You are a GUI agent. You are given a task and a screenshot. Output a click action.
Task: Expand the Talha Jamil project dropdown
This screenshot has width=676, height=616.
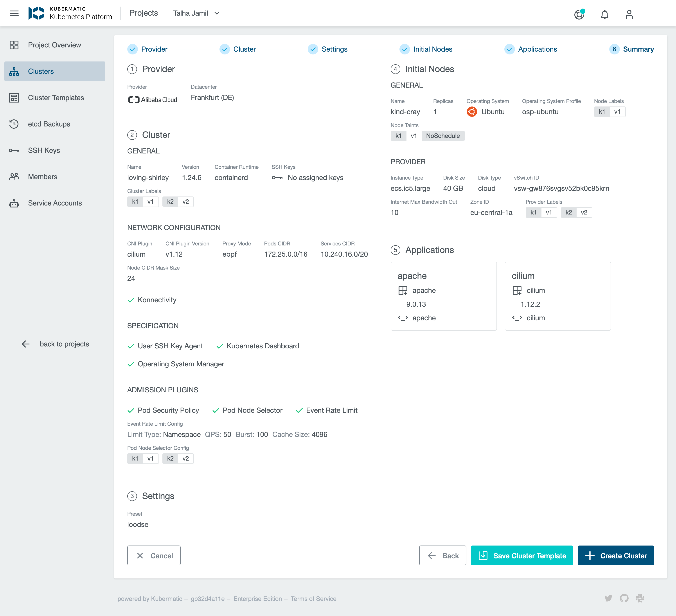pos(196,13)
